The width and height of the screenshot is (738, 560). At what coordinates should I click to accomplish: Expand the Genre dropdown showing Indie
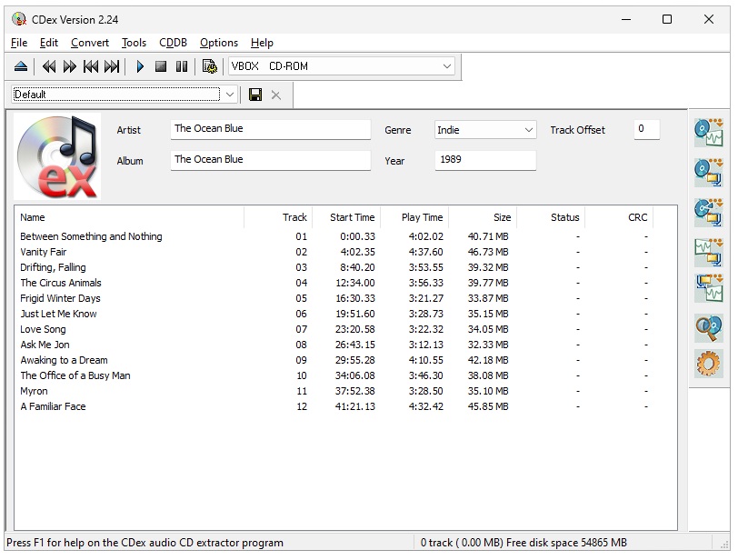pyautogui.click(x=529, y=131)
